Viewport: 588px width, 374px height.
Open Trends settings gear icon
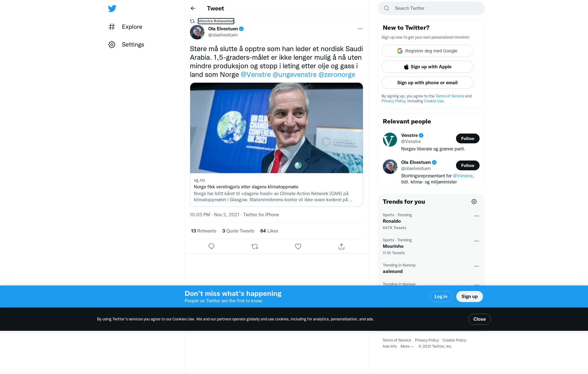(x=474, y=202)
